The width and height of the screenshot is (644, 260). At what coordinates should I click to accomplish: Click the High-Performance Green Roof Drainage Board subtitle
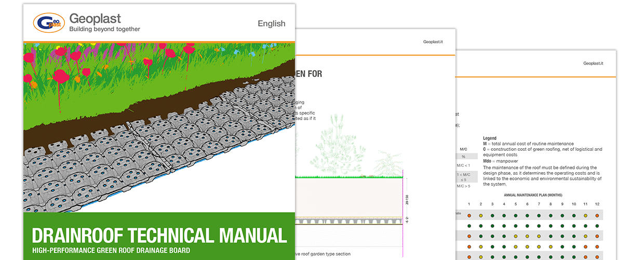[x=111, y=251]
